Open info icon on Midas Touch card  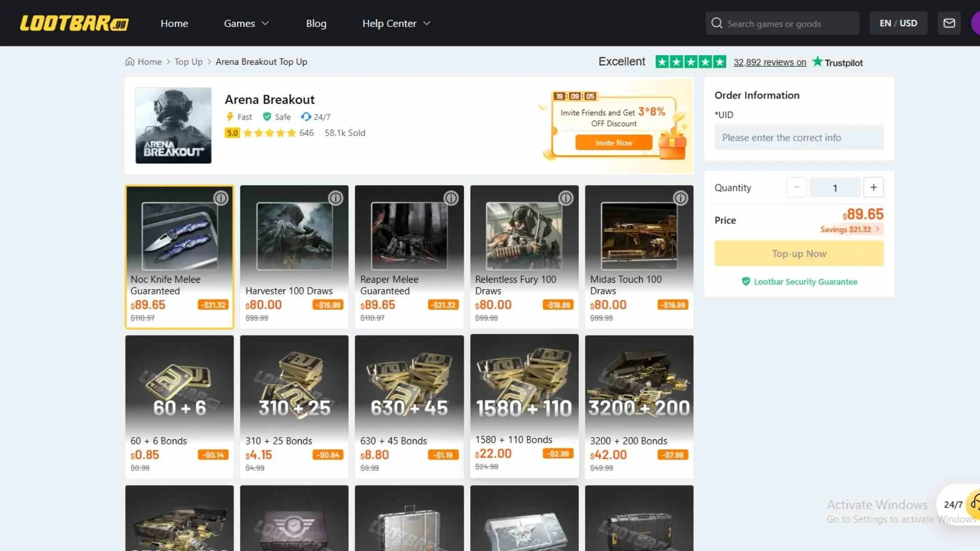point(680,198)
